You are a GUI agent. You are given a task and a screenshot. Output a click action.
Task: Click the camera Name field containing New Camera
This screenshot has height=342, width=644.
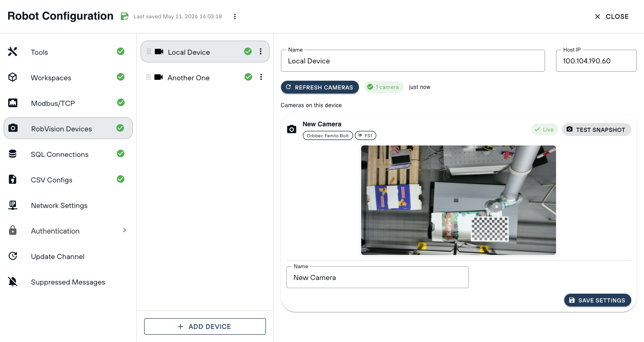pos(378,277)
